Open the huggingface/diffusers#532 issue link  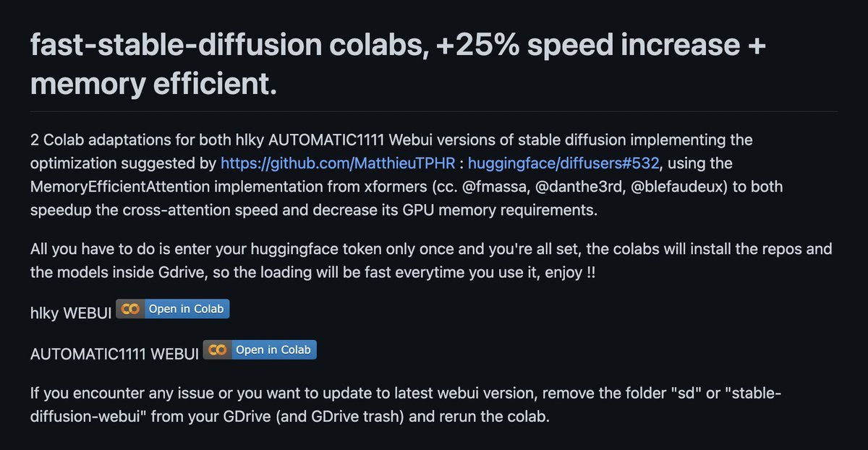563,164
